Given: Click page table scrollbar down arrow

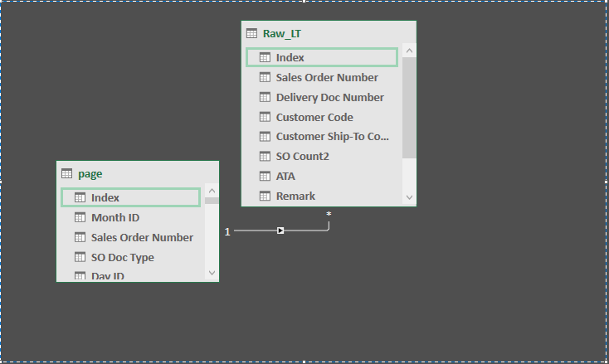Looking at the screenshot, I should click(212, 273).
